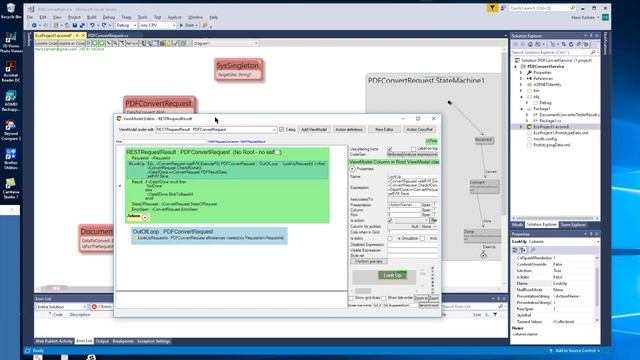Toggle the Categ checkbox in ViewModel Editor
This screenshot has width=640, height=360.
click(282, 129)
